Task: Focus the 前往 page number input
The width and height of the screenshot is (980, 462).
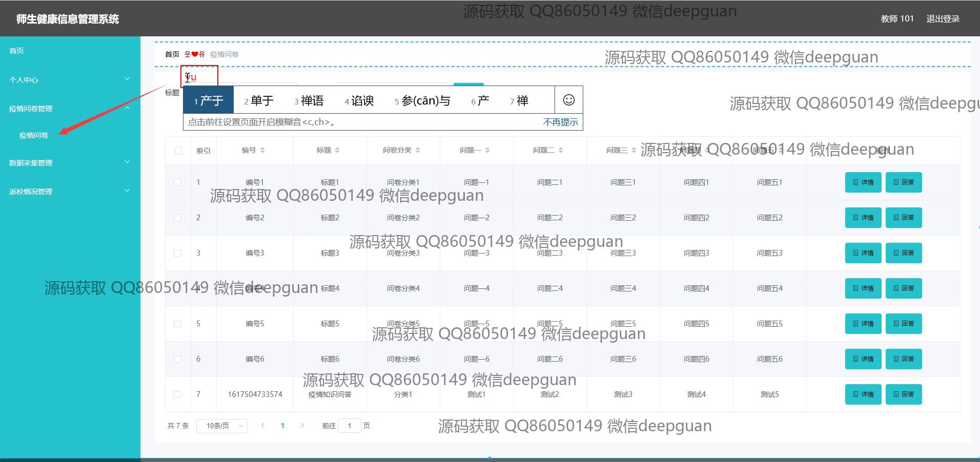Action: click(350, 426)
